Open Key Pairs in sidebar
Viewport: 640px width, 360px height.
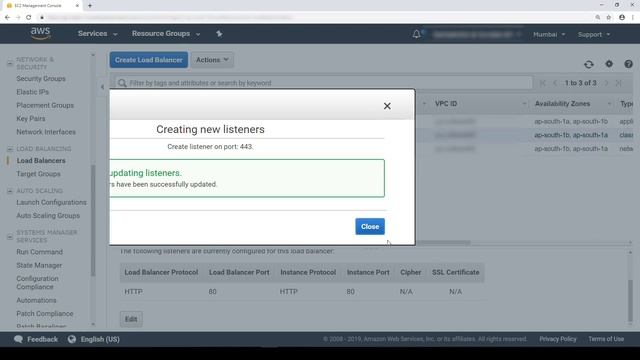coord(31,119)
